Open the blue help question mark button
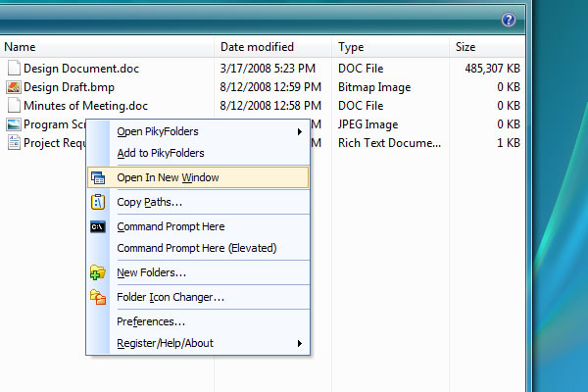 pyautogui.click(x=508, y=20)
